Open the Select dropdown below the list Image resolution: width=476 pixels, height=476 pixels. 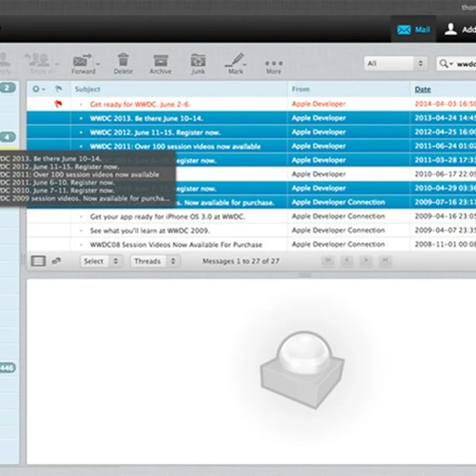(100, 261)
